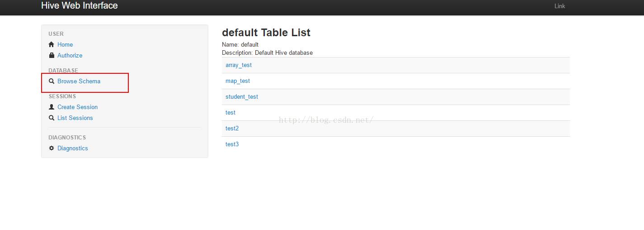The height and width of the screenshot is (230, 644).
Task: Open the student_test table
Action: [242, 97]
